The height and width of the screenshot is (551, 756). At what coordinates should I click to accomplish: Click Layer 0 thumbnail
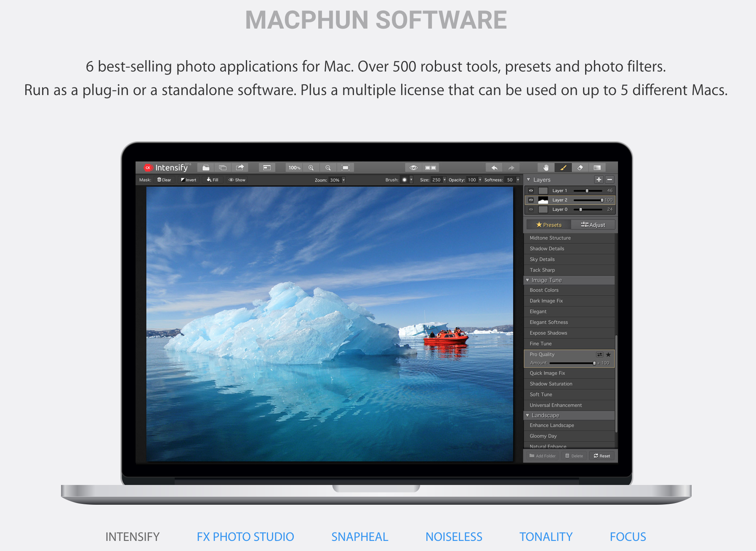[x=543, y=209]
